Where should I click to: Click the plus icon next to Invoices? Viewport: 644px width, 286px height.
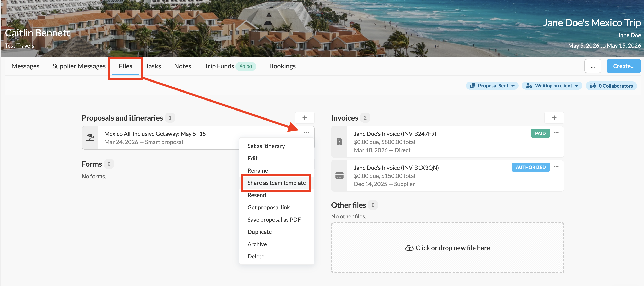[554, 118]
